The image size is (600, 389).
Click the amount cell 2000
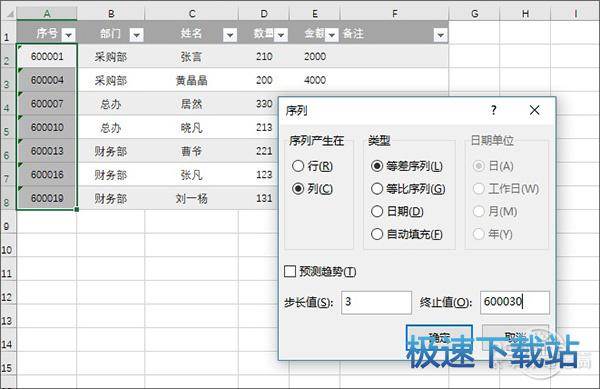[x=315, y=56]
